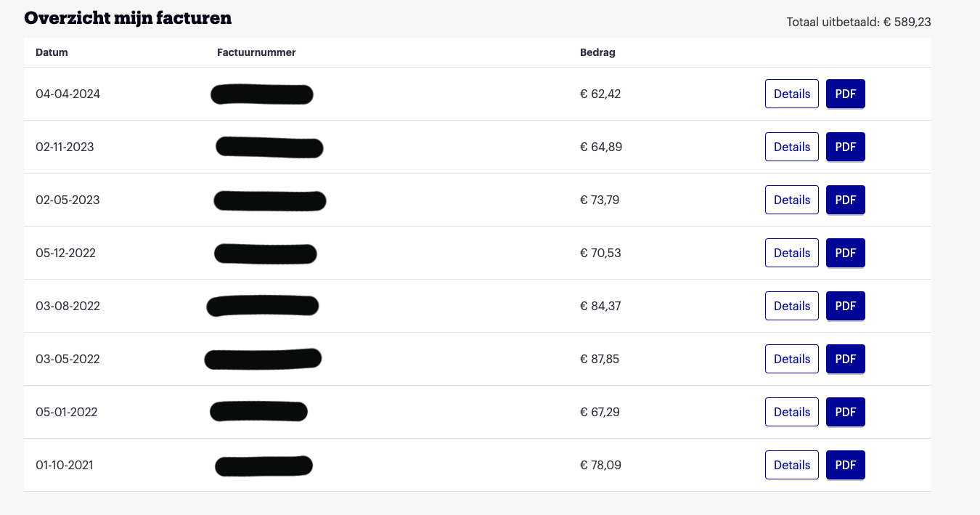Click PDF button for 03-08-2022 invoice
Screen dimensions: 980x515
[x=846, y=306]
